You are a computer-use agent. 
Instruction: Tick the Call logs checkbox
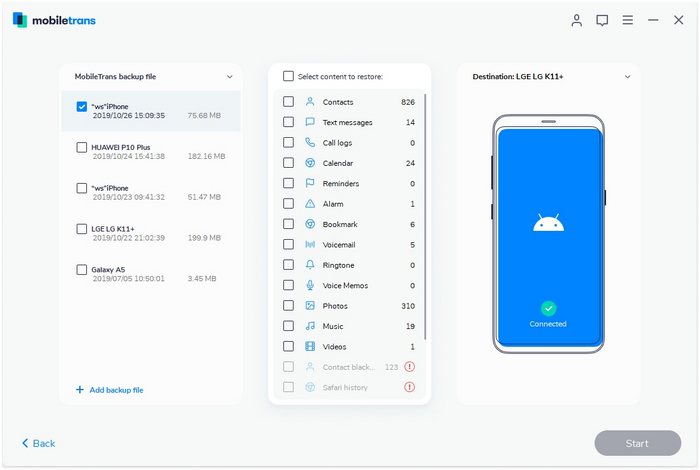[x=288, y=142]
